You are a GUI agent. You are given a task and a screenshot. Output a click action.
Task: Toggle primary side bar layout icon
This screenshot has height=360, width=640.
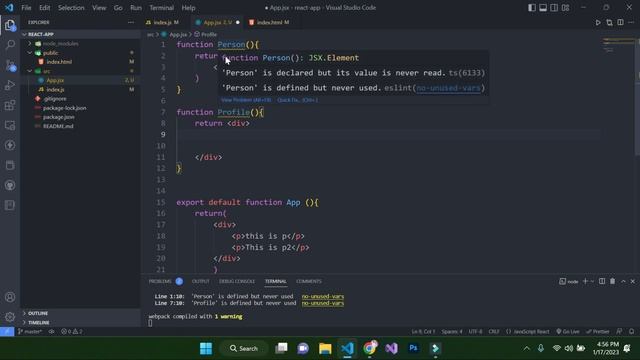click(531, 7)
